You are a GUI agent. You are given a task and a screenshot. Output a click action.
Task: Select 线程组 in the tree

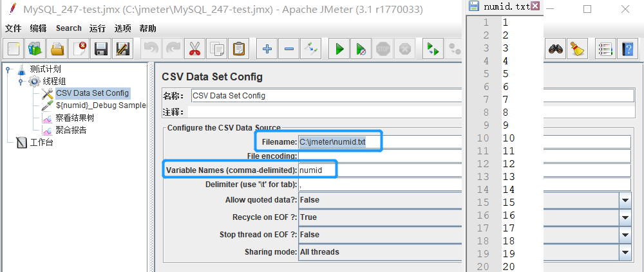54,81
